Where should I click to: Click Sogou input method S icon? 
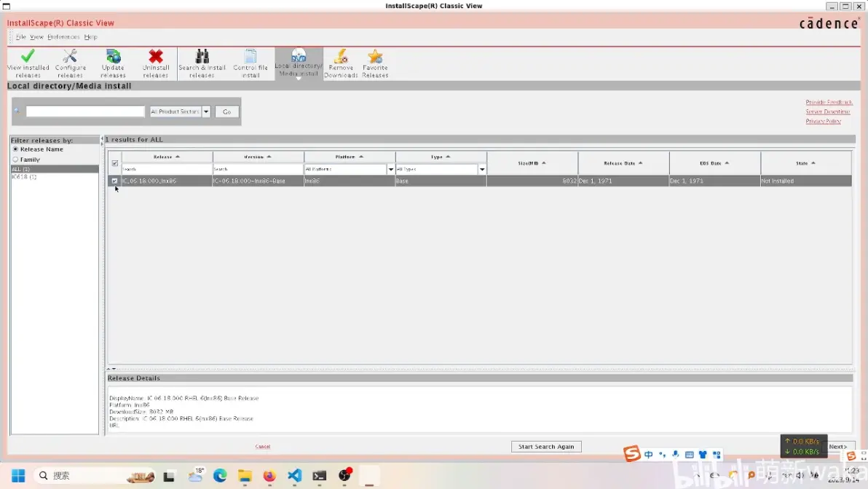click(631, 453)
